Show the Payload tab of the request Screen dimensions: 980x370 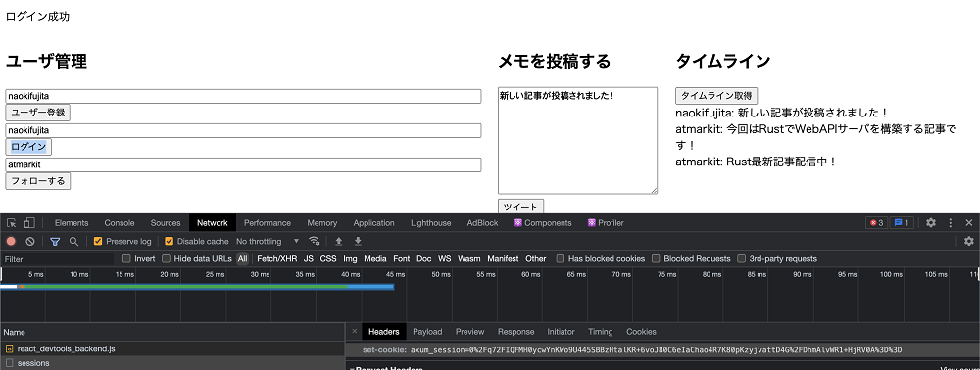[427, 331]
